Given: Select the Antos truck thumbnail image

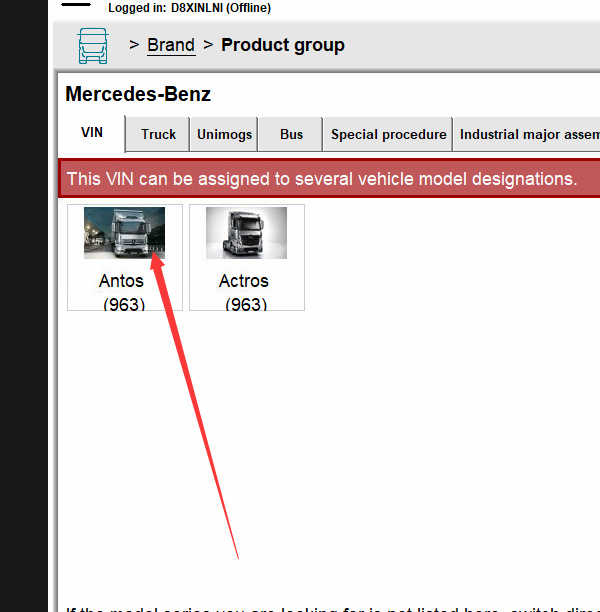Looking at the screenshot, I should tap(124, 233).
